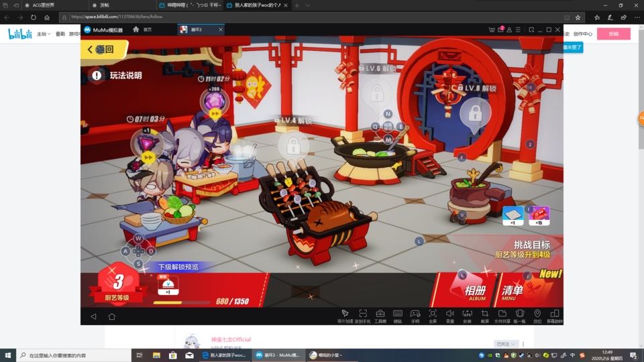The width and height of the screenshot is (644, 362).
Task: Open the Windows Start menu
Action: 8,355
